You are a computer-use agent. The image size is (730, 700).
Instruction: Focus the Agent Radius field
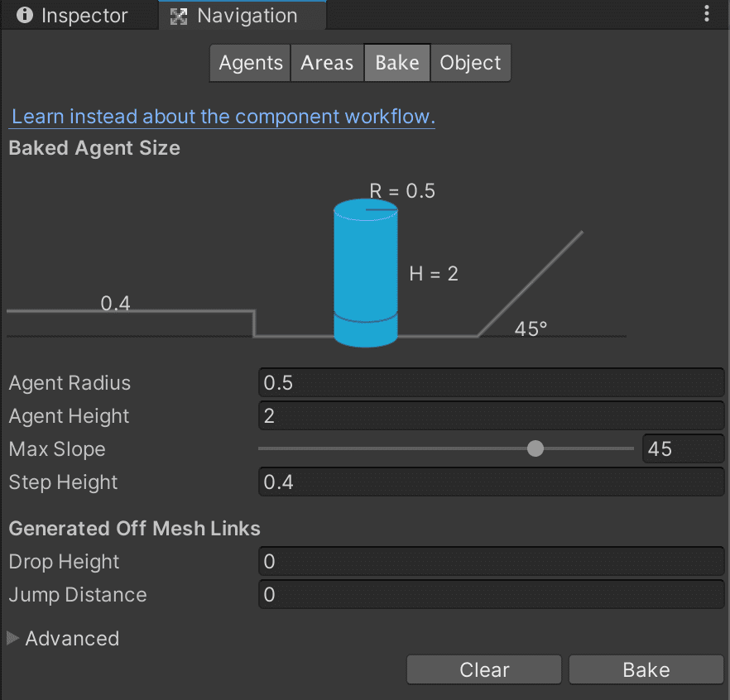(491, 382)
